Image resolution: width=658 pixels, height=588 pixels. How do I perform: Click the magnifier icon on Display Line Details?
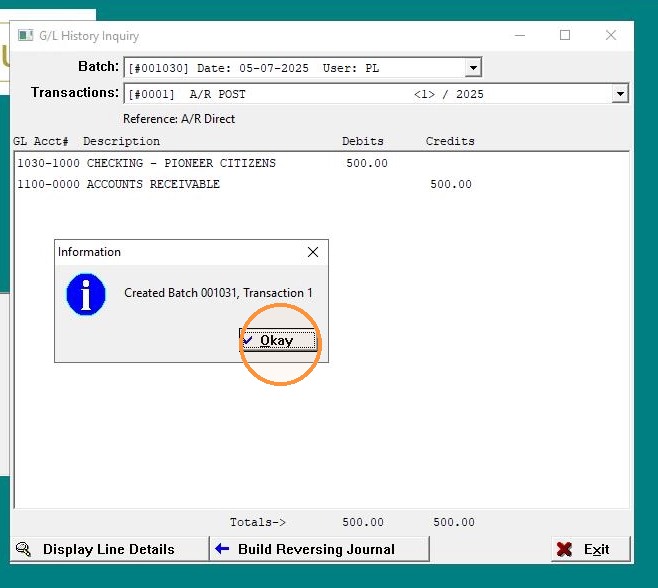pyautogui.click(x=24, y=549)
